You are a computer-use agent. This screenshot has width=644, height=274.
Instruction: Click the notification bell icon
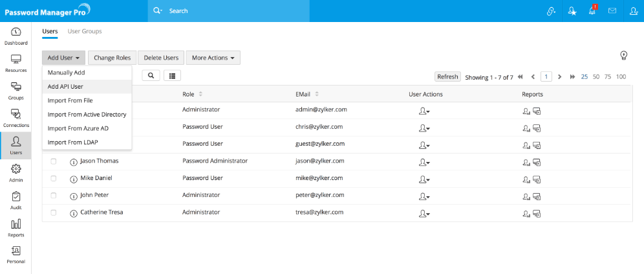(591, 11)
